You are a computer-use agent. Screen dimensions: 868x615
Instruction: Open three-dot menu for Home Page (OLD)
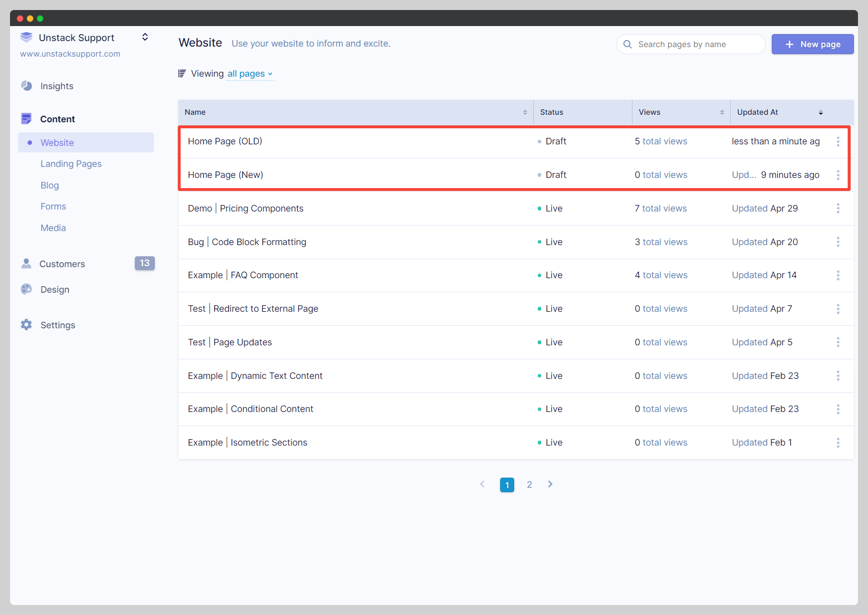(838, 141)
